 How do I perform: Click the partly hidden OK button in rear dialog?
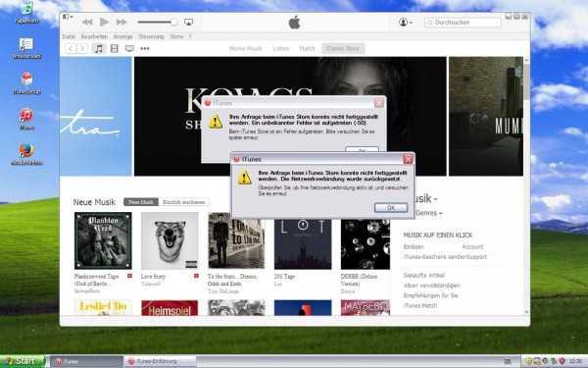point(362,150)
